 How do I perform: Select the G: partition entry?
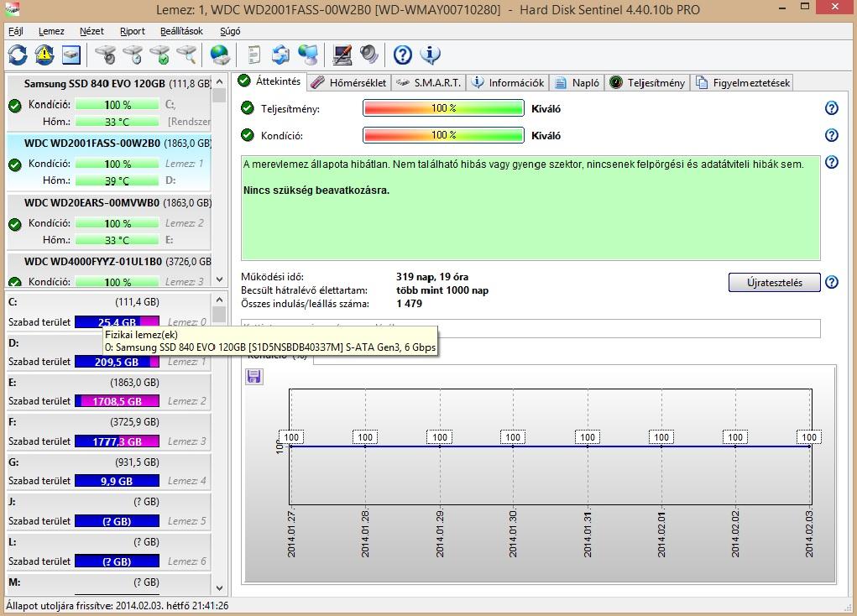[109, 472]
